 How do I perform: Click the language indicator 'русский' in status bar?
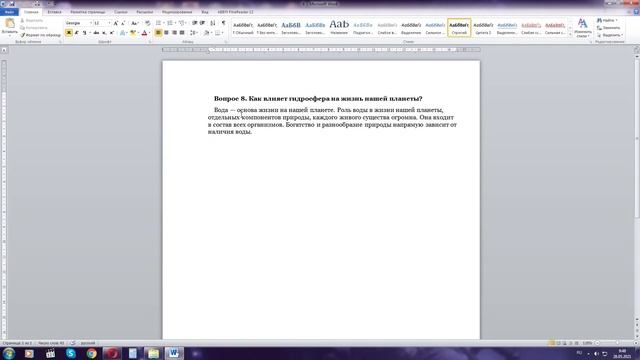(x=88, y=343)
